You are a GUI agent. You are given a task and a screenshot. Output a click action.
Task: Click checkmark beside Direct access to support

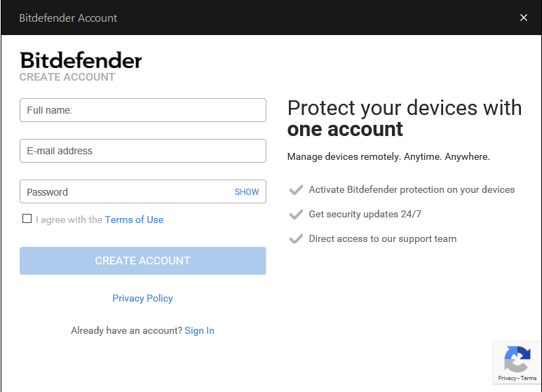coord(296,238)
